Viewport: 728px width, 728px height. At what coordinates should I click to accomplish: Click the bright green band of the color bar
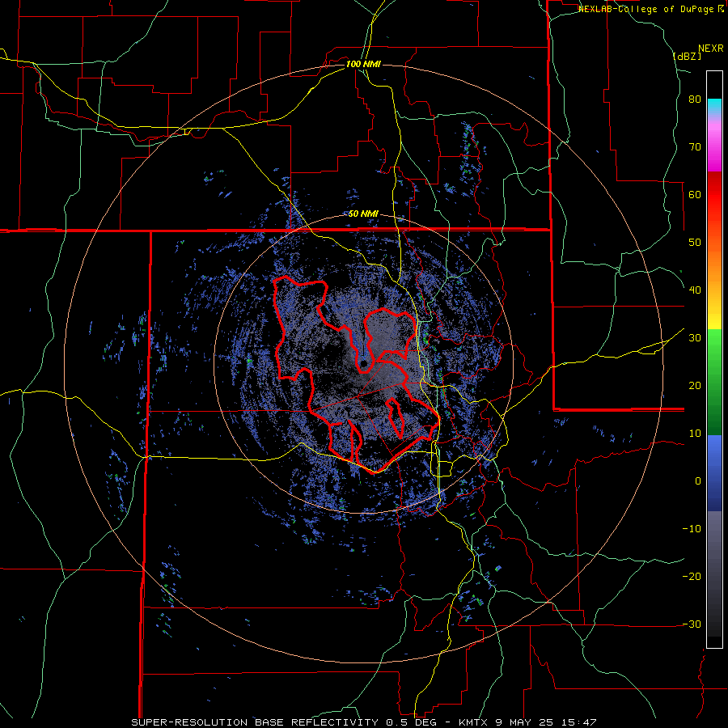714,346
